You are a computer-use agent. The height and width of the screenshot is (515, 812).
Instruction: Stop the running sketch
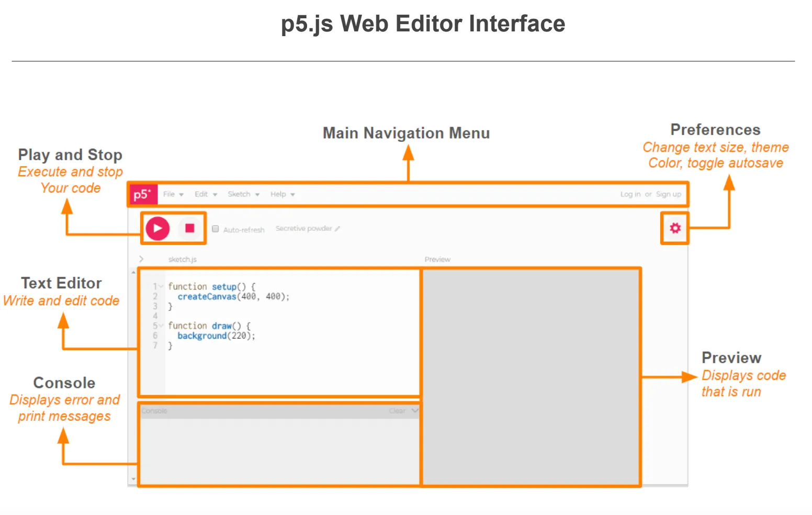coord(190,228)
